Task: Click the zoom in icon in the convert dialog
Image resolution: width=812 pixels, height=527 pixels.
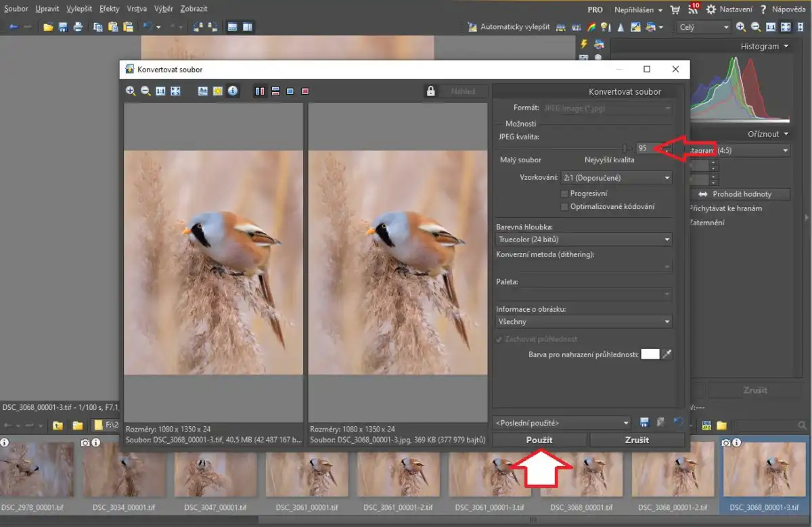Action: 130,91
